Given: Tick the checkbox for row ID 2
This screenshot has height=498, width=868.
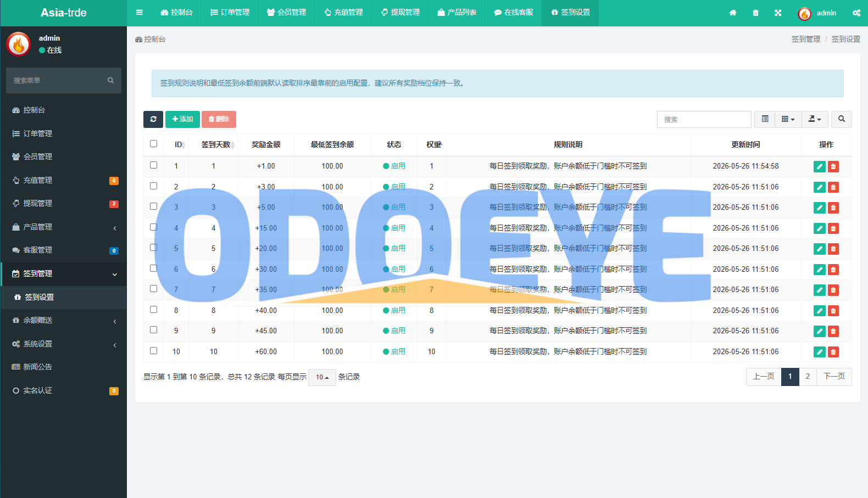Looking at the screenshot, I should click(x=154, y=186).
